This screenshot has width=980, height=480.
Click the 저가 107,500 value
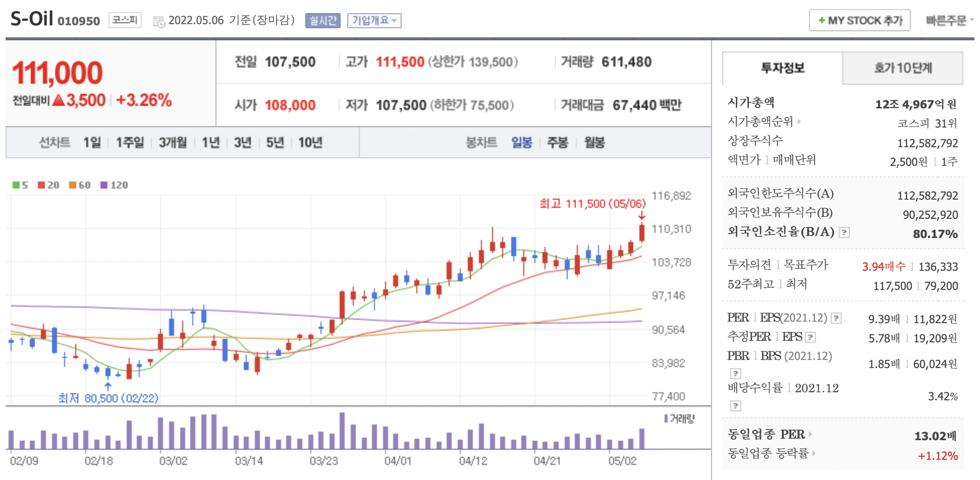pos(401,105)
